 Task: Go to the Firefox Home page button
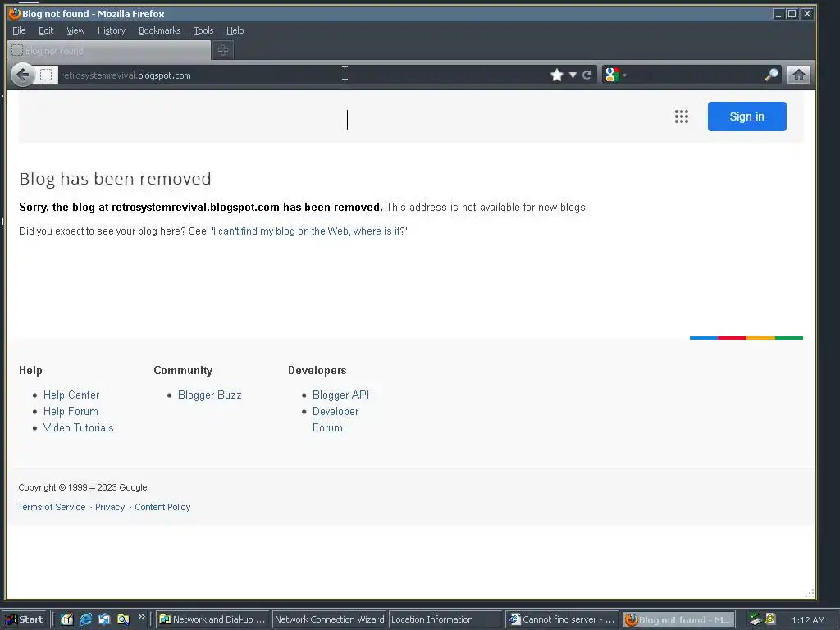pos(798,75)
